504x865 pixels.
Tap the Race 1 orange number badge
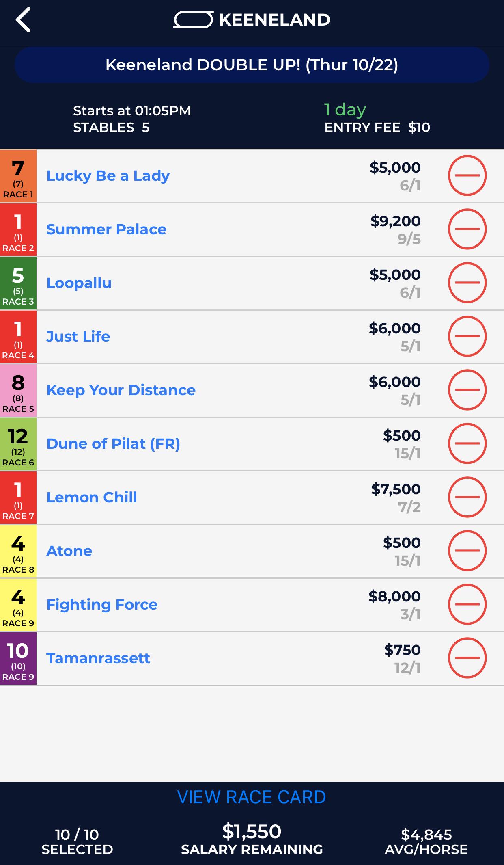click(18, 176)
